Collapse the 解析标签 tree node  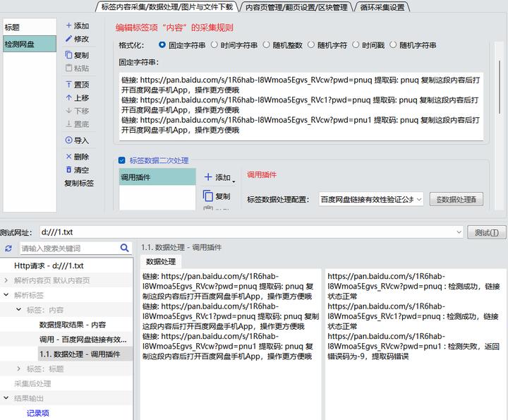6,295
